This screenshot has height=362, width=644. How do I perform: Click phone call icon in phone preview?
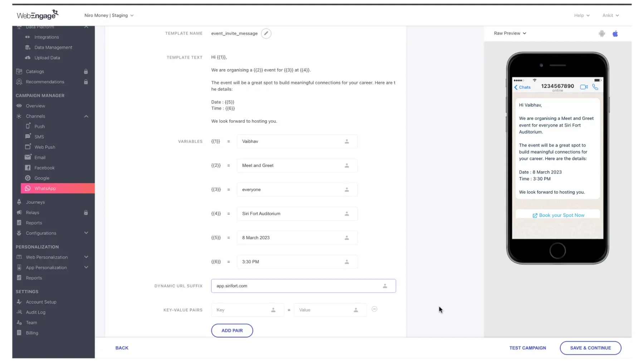(595, 87)
